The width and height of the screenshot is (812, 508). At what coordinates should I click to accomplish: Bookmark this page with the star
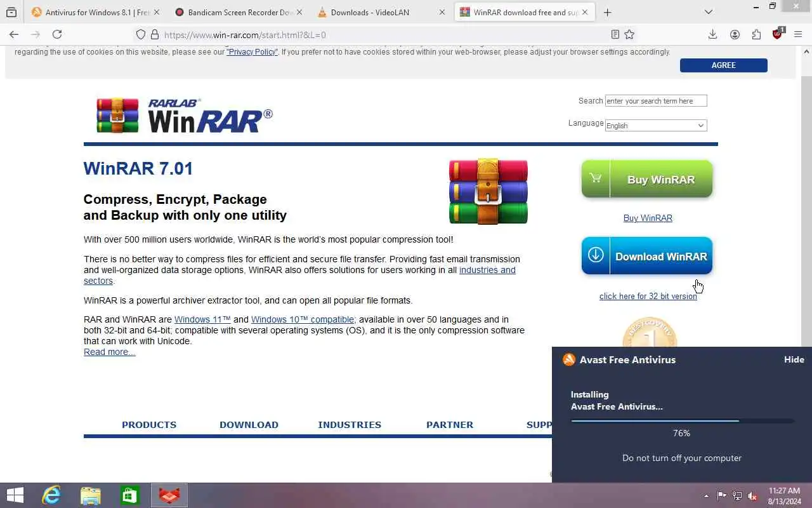pyautogui.click(x=629, y=34)
